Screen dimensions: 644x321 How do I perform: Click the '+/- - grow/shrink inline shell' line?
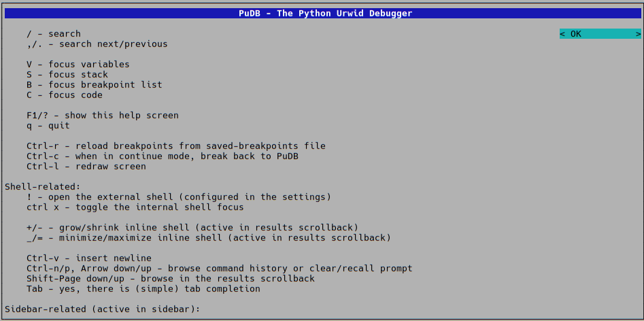tap(192, 228)
